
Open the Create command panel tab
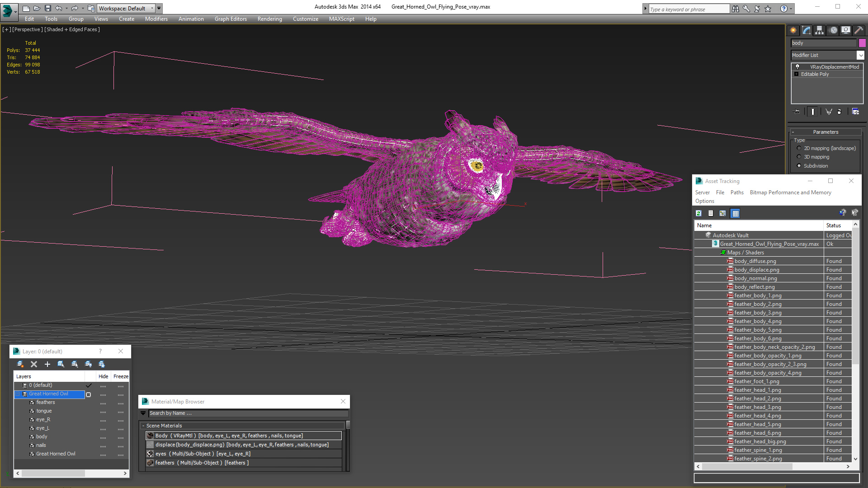coord(793,30)
